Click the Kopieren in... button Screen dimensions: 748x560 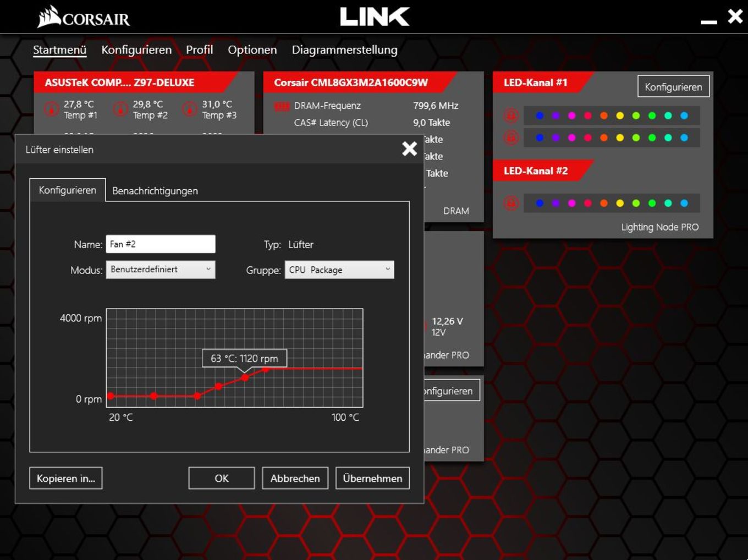pos(66,478)
